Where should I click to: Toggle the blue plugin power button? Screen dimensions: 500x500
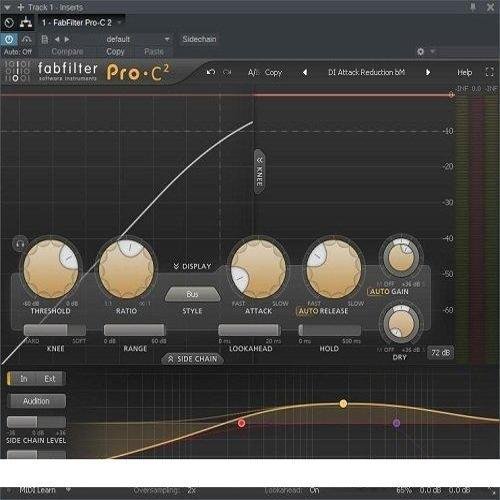pyautogui.click(x=9, y=39)
